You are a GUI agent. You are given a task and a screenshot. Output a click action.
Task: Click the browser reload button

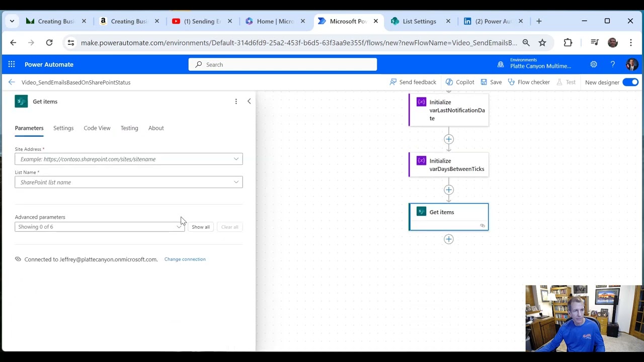coord(49,43)
